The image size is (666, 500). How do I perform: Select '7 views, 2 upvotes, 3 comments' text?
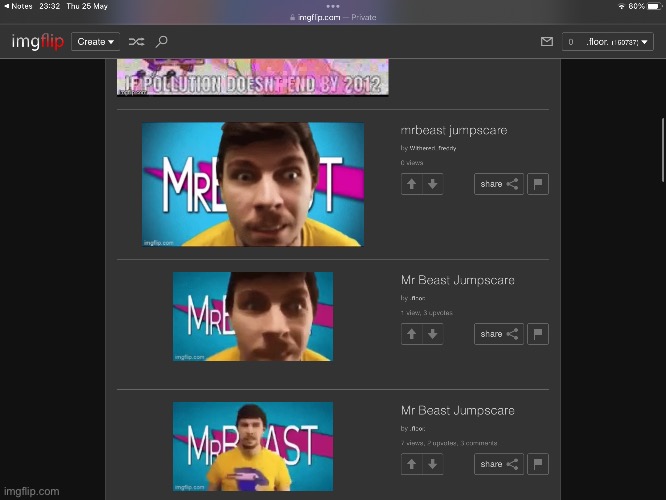pyautogui.click(x=449, y=443)
